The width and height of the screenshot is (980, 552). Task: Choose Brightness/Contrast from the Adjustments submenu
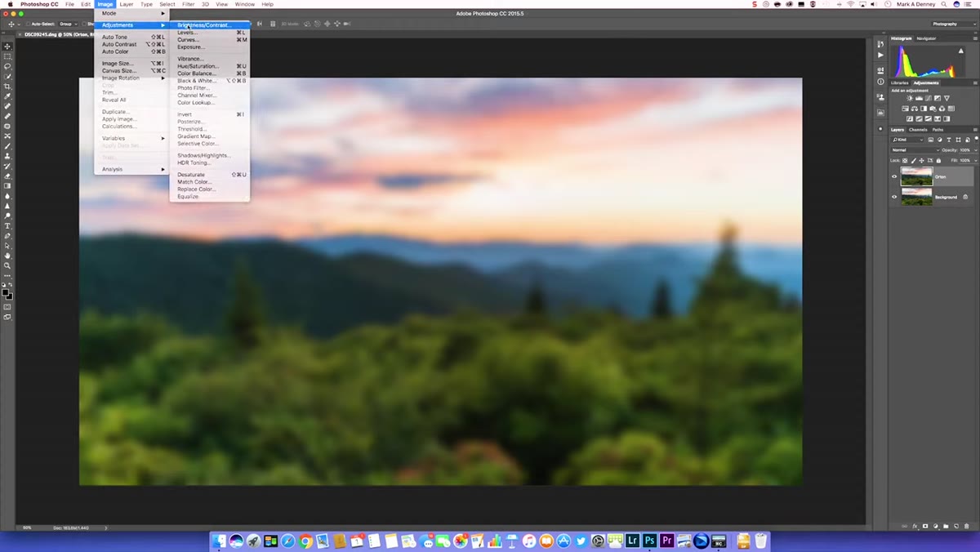(210, 25)
